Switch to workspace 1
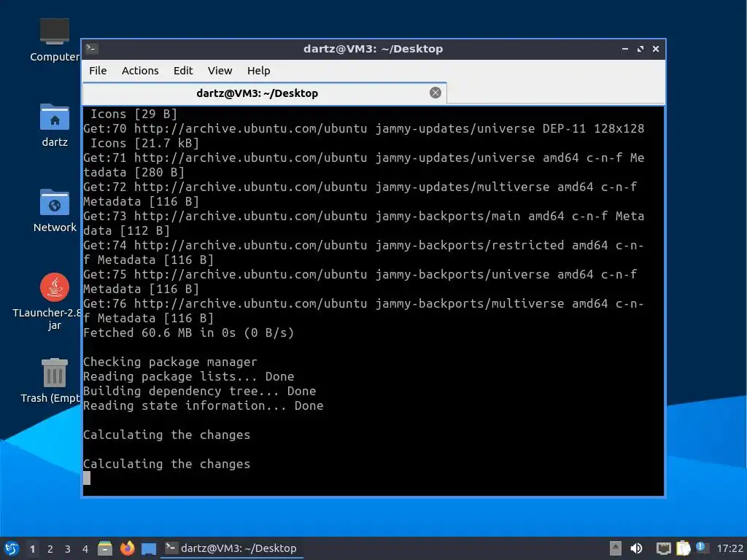The height and width of the screenshot is (560, 747). (x=32, y=549)
